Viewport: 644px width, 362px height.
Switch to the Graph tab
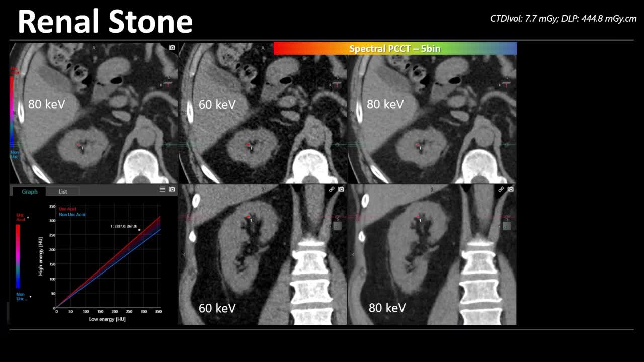pyautogui.click(x=29, y=191)
